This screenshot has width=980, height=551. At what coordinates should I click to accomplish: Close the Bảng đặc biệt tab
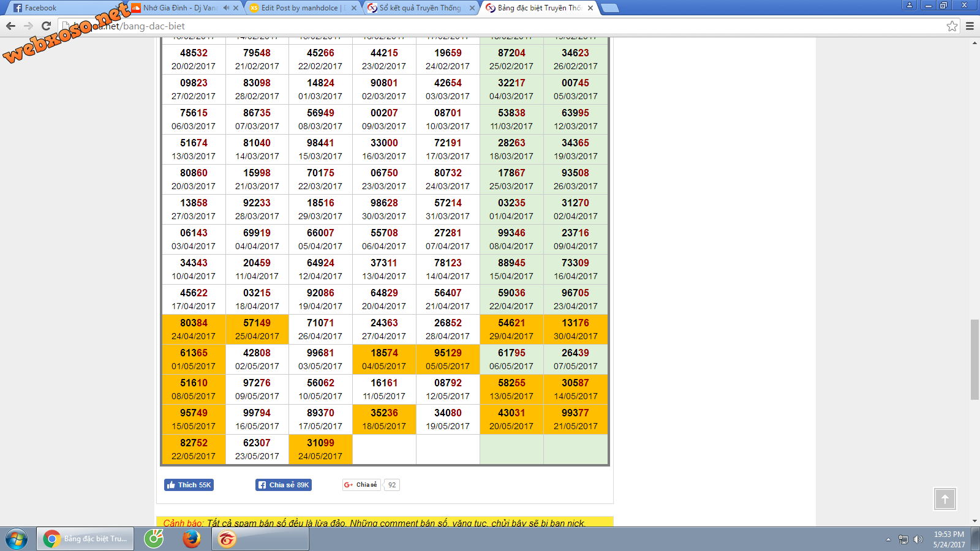(590, 8)
